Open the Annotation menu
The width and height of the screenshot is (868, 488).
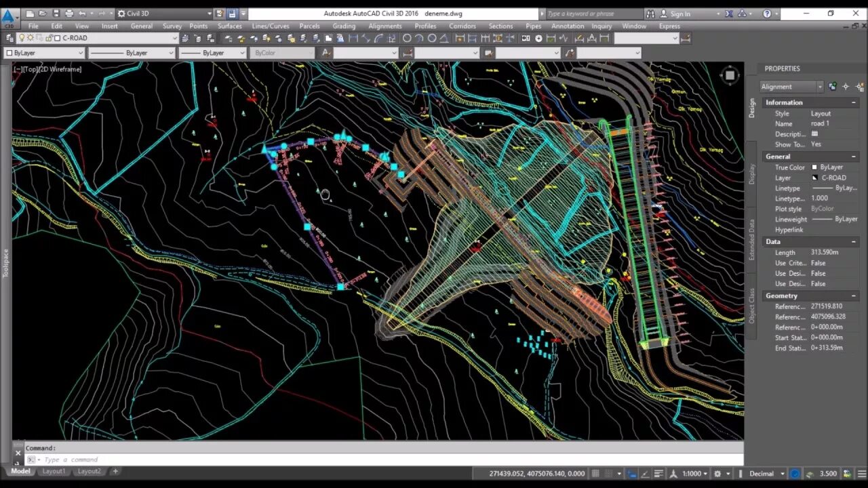coord(568,26)
